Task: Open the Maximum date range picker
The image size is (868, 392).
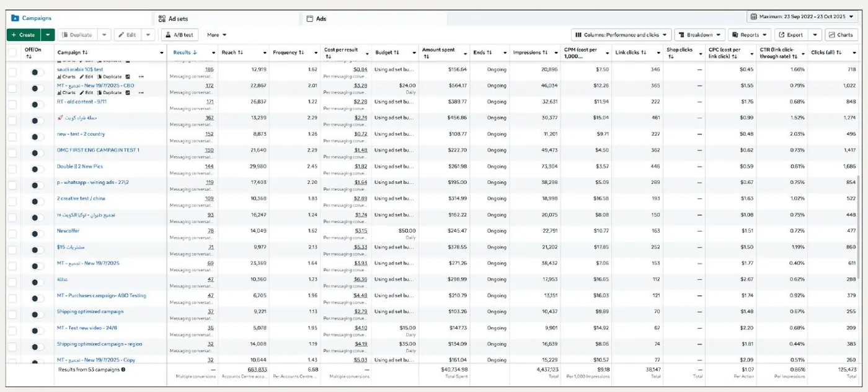Action: 802,17
